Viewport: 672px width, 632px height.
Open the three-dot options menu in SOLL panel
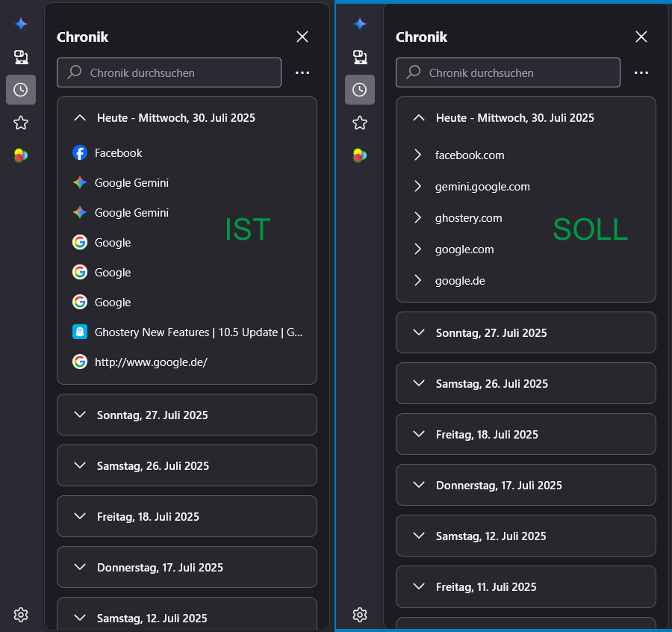641,73
